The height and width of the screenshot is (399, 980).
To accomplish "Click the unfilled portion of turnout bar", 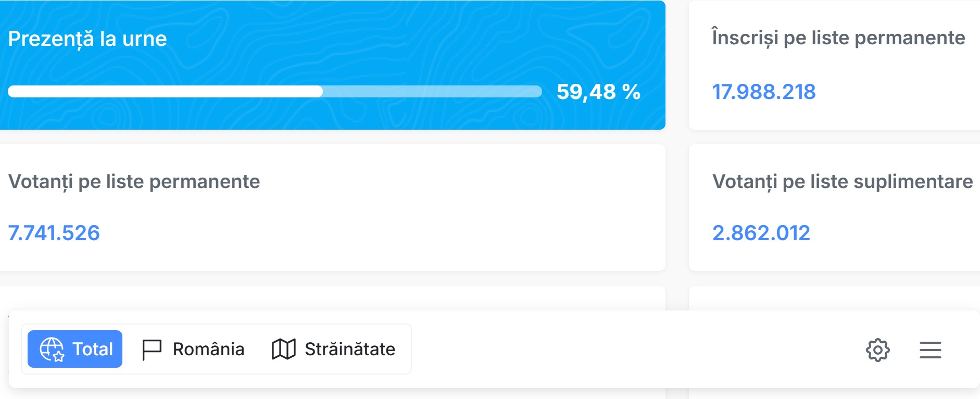I will point(432,92).
